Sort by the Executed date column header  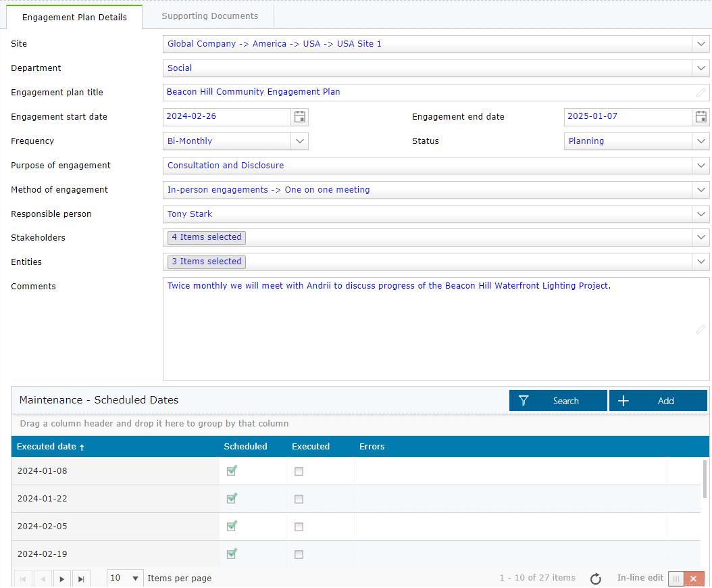coord(51,446)
